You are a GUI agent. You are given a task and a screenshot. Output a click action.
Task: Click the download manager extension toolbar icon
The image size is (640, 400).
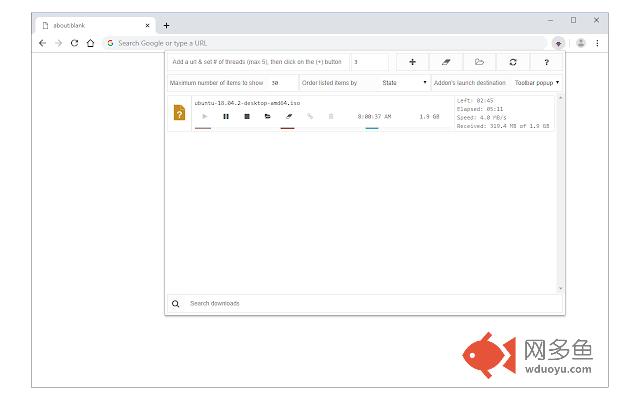[x=558, y=43]
